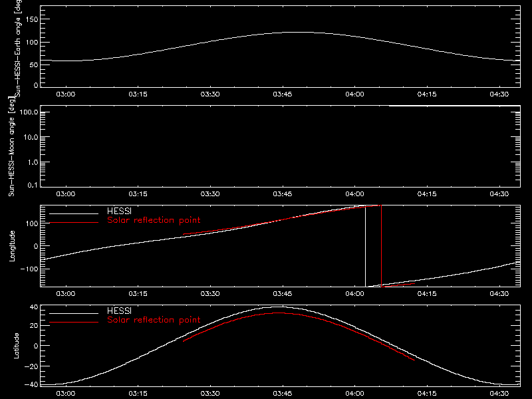This screenshot has width=532, height=399.
Task: Click the -40 tick on Latitude axis
Action: (31, 385)
